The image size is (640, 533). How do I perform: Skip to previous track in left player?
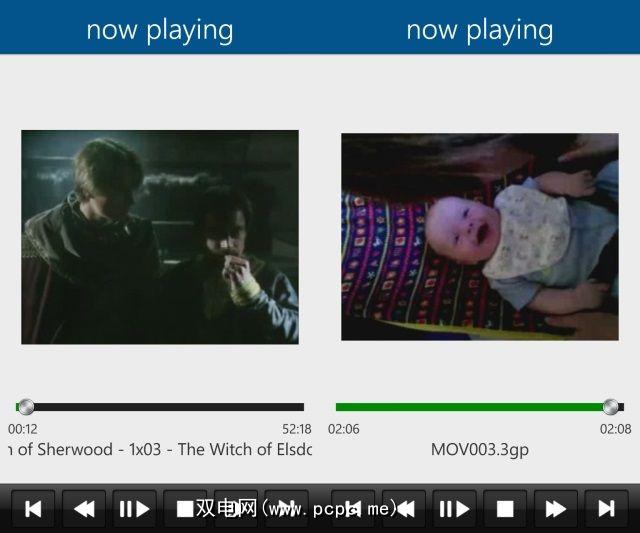pos(33,509)
